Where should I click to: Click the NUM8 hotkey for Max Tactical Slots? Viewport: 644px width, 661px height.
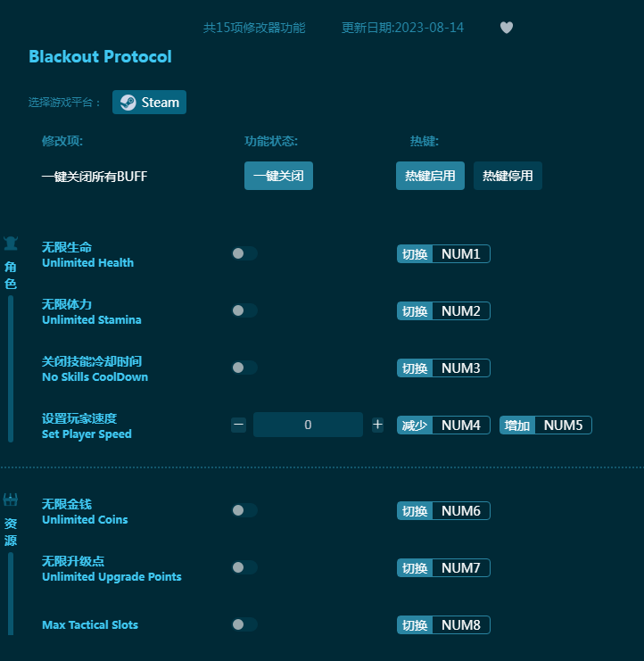[460, 625]
